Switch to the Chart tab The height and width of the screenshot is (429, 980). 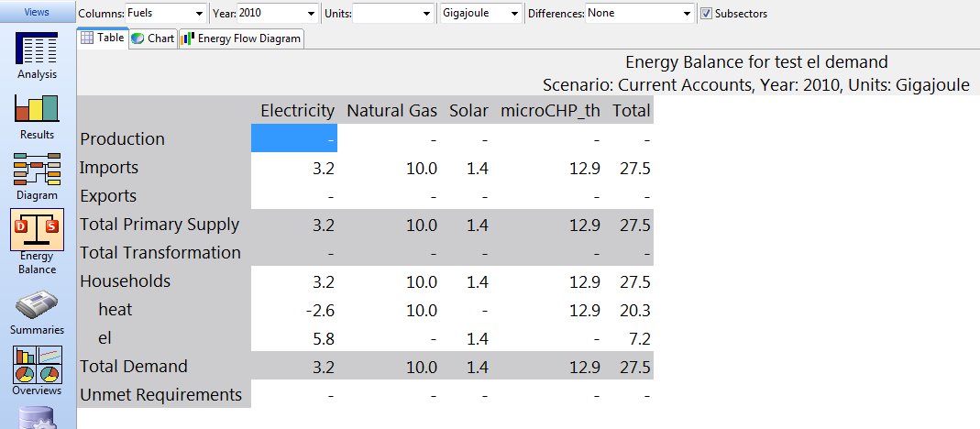[x=153, y=38]
